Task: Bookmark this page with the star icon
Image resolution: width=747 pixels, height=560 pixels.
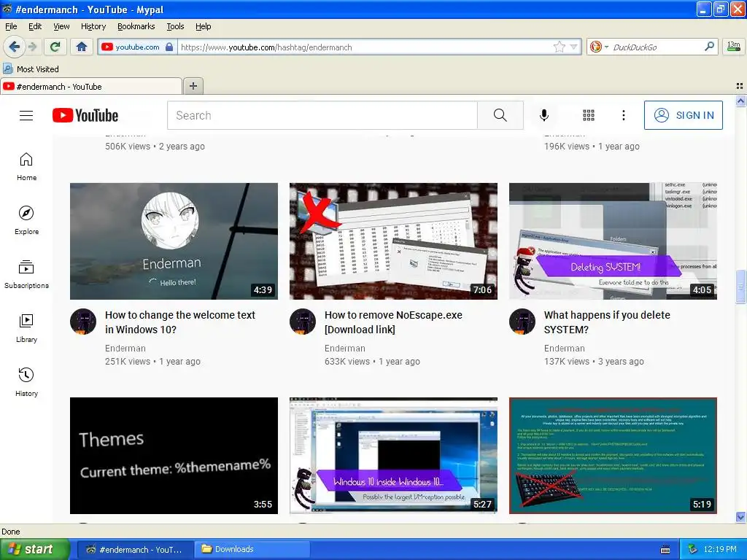Action: (x=559, y=47)
